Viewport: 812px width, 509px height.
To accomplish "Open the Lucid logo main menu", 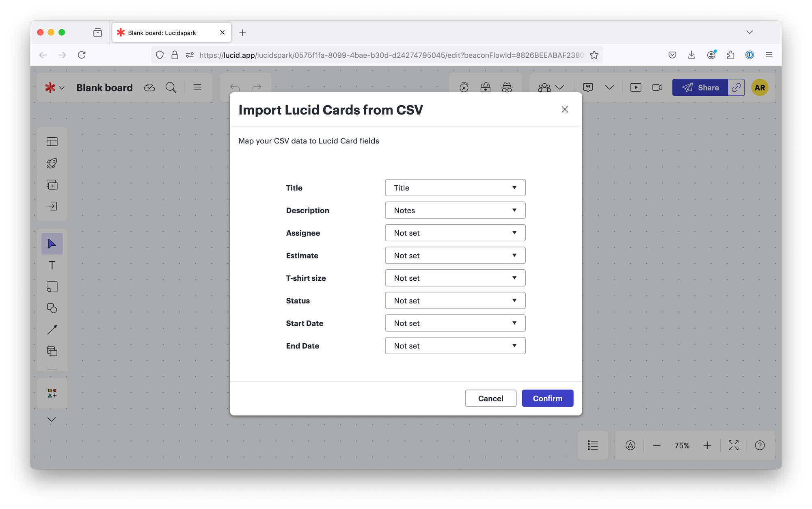I will [54, 87].
